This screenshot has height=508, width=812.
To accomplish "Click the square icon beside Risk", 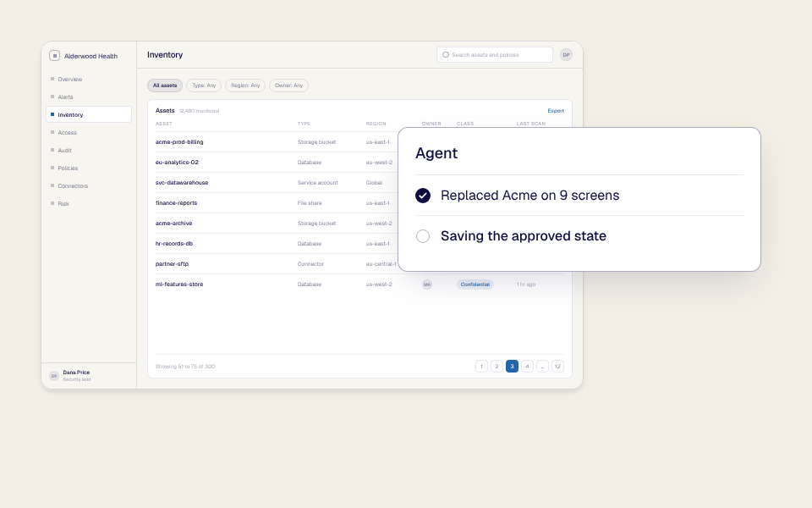I will (52, 203).
